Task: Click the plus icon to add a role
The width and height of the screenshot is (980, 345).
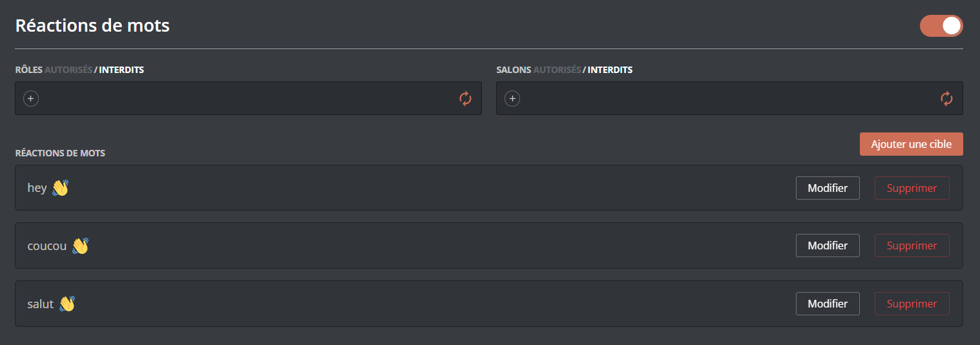Action: (31, 98)
